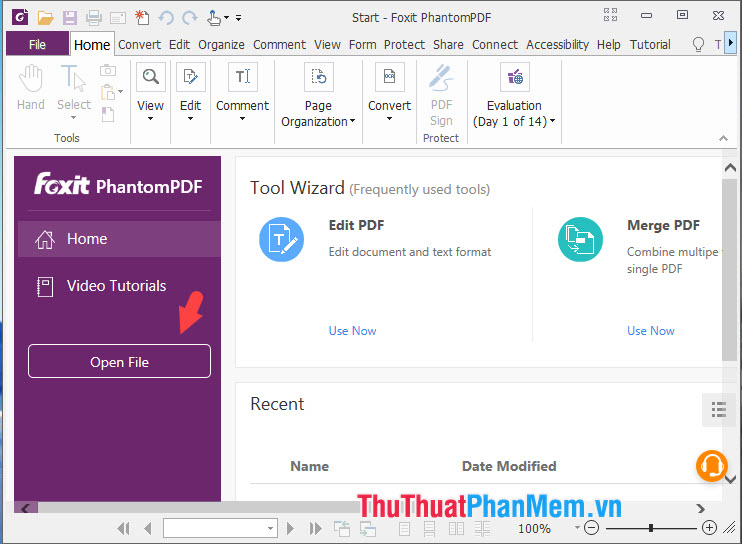Open the zoom percentage dropdown arrow
The width and height of the screenshot is (742, 544).
[x=577, y=526]
